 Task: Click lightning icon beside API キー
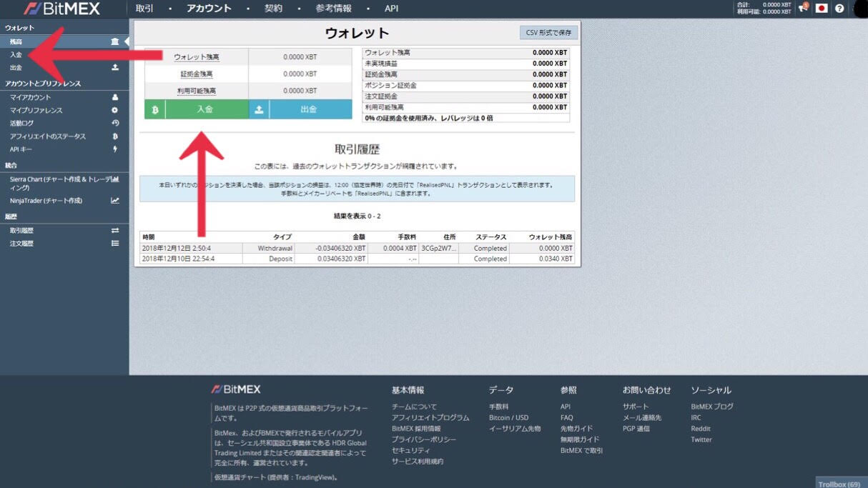click(x=115, y=149)
